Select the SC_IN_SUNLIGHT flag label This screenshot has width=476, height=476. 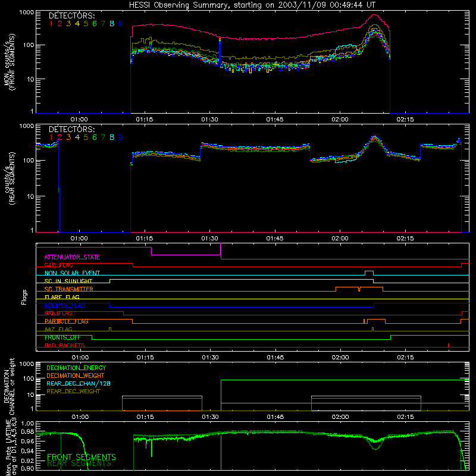point(68,281)
